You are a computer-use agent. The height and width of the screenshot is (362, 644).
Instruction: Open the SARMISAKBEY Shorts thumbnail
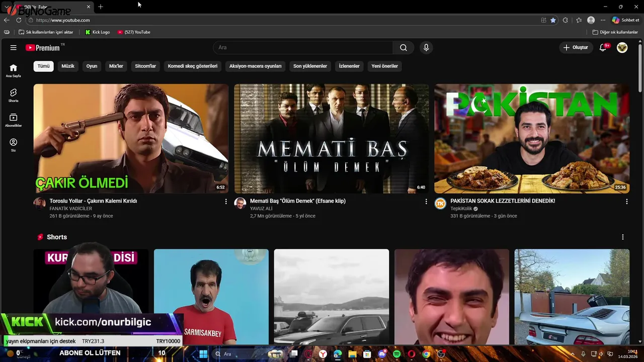point(211,297)
